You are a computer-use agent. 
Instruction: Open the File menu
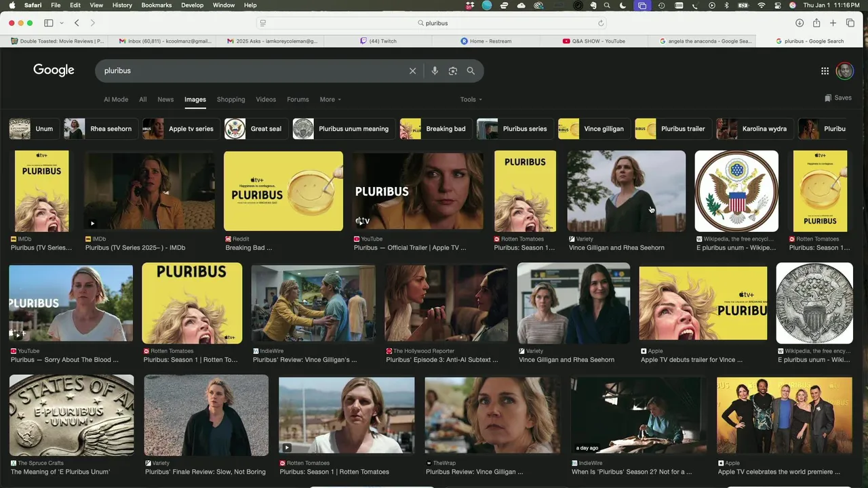(56, 5)
